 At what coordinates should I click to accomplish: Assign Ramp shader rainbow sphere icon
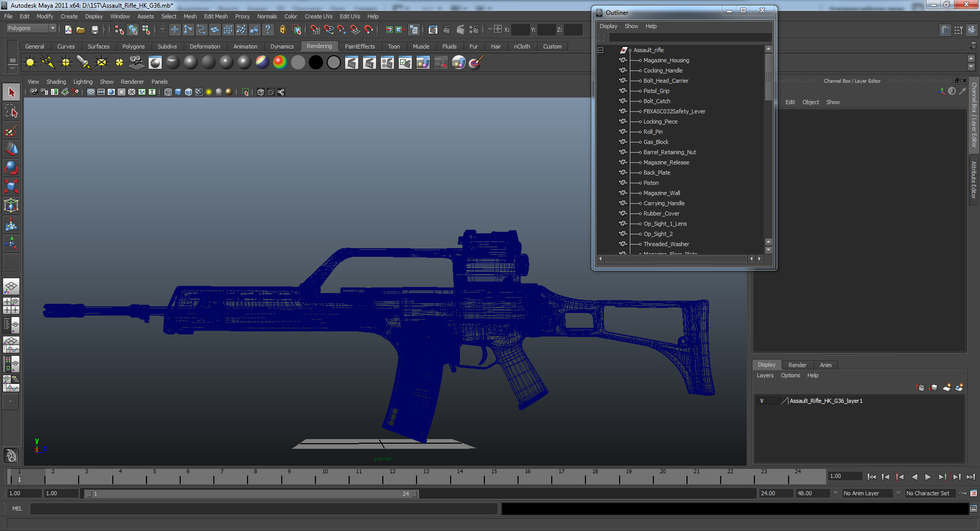tap(280, 62)
